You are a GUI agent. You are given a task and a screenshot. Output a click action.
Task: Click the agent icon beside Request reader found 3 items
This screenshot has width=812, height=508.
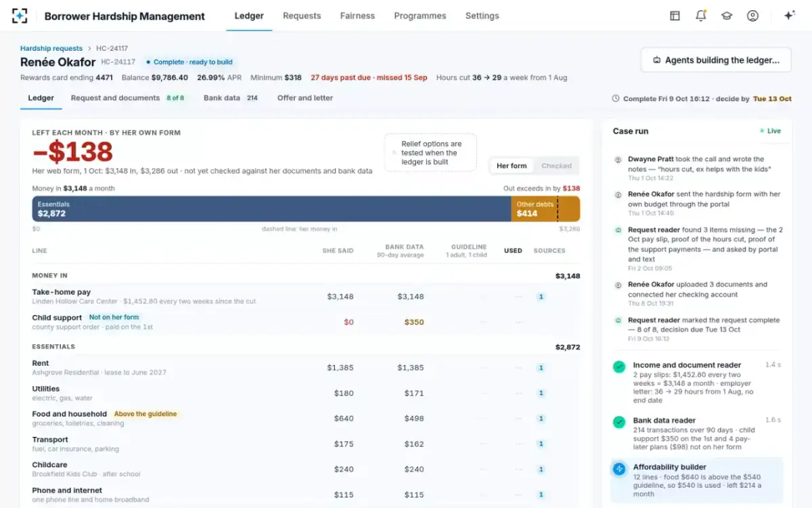618,230
